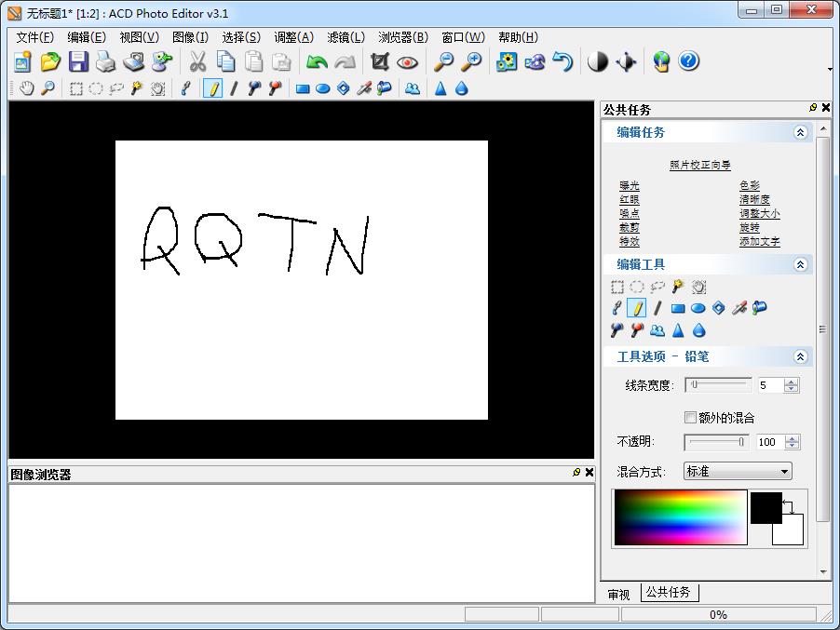Collapse the 编辑任务 section

799,133
